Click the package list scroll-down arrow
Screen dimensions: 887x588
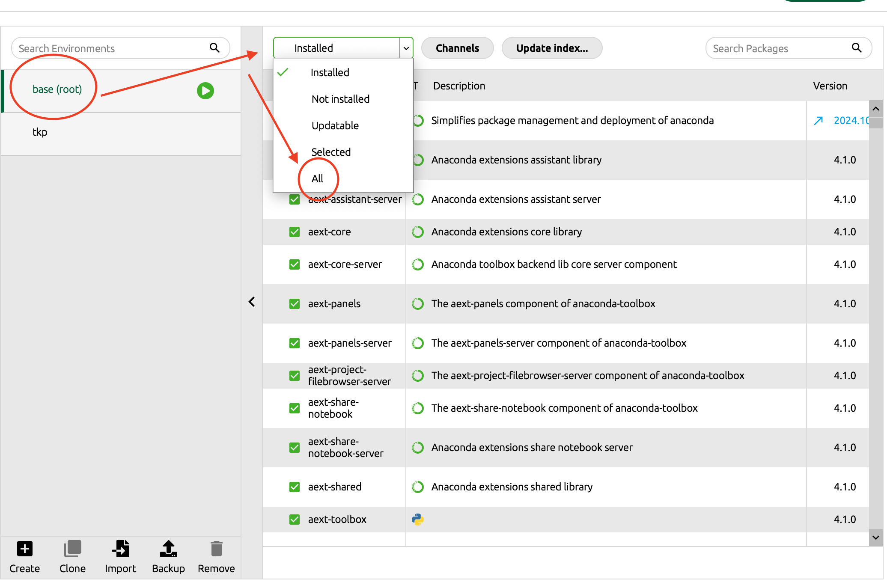point(876,538)
